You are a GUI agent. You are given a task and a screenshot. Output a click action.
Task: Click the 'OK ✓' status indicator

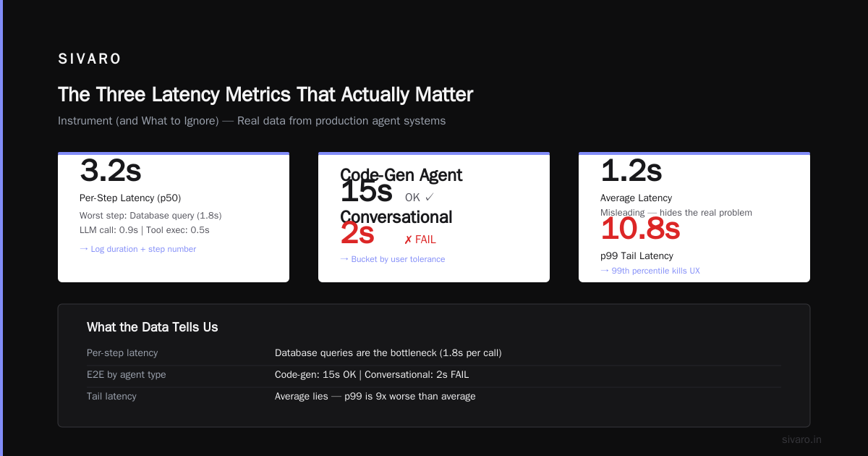tap(420, 197)
